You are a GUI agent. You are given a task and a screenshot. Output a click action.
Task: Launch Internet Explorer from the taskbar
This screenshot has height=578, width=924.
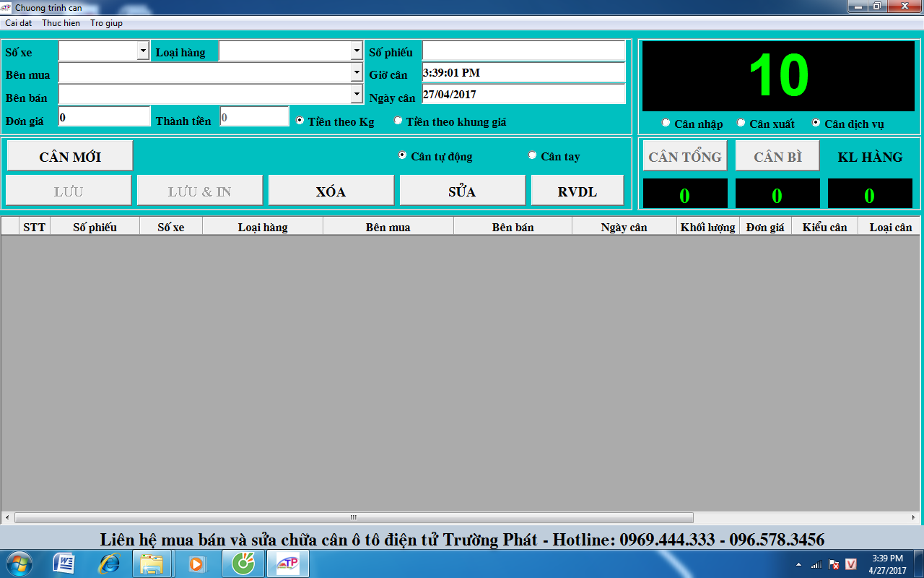click(109, 564)
